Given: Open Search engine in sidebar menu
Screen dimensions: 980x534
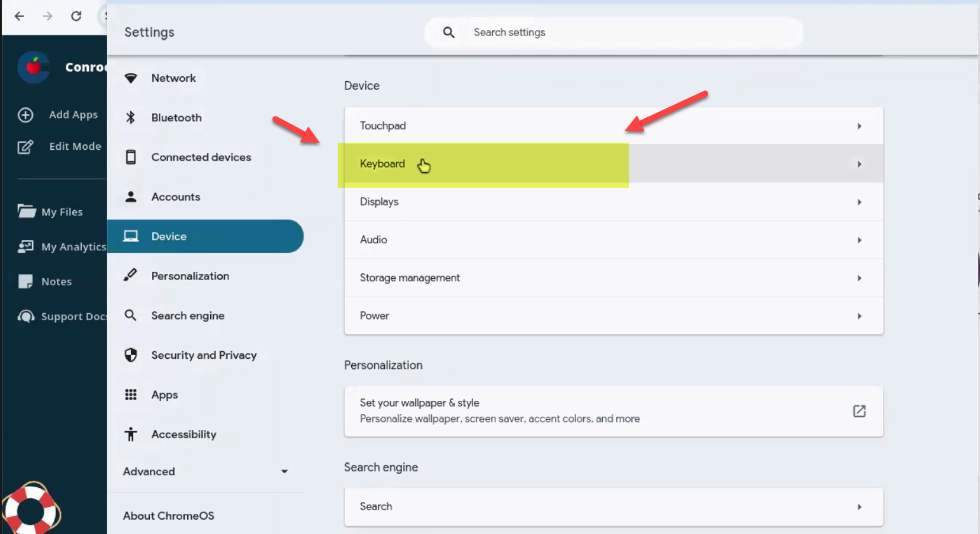Looking at the screenshot, I should tap(188, 316).
